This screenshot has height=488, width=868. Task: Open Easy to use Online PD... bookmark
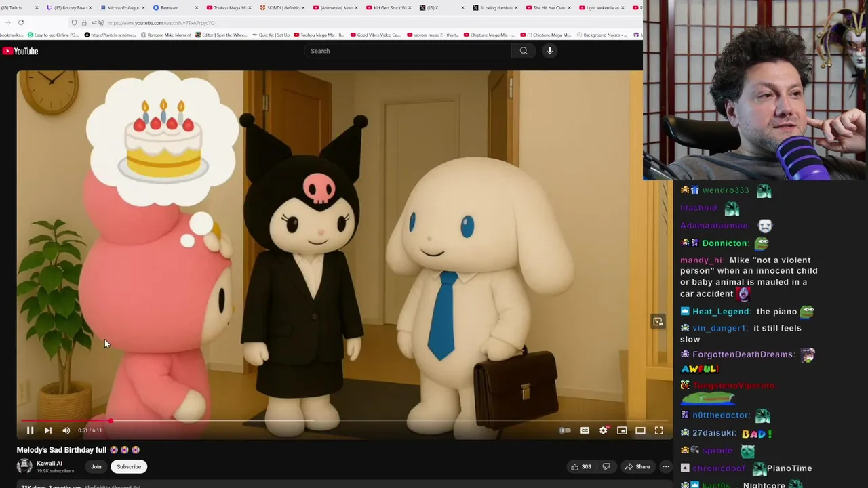tap(53, 35)
